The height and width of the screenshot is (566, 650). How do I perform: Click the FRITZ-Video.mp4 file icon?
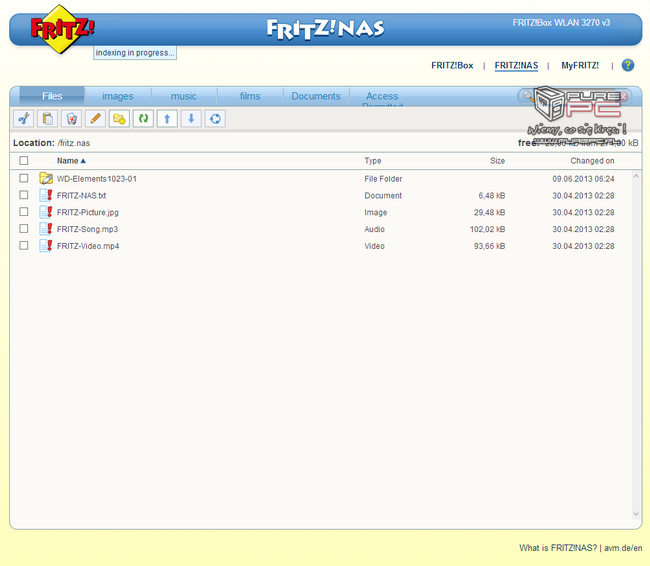[x=46, y=246]
